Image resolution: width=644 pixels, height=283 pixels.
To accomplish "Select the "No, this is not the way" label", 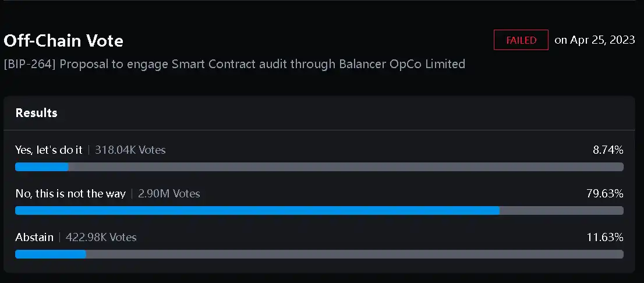I will (x=70, y=194).
